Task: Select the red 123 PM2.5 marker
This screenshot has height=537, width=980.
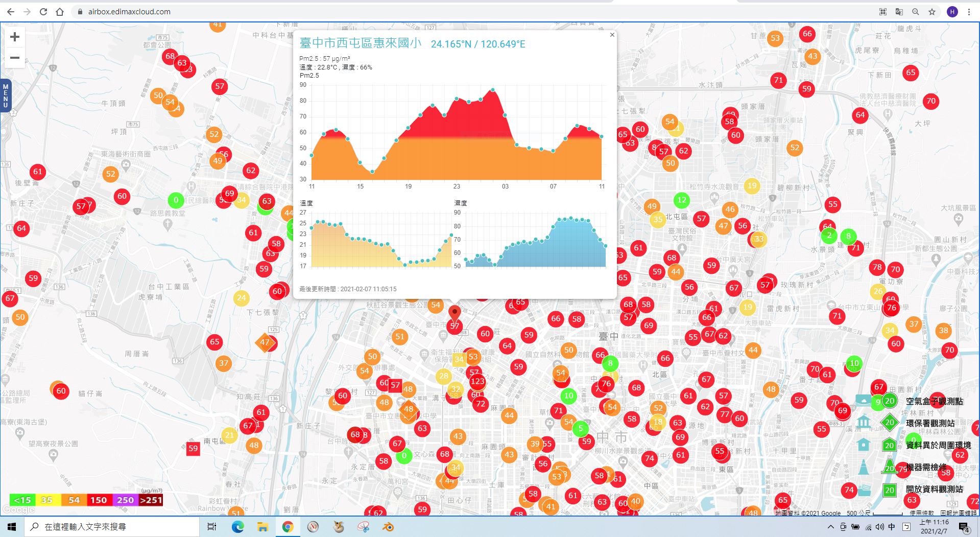Action: click(x=477, y=381)
